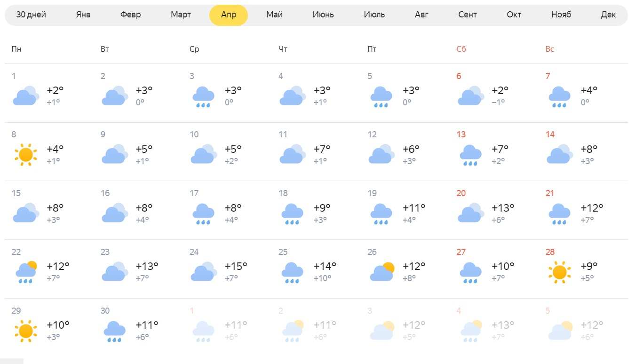Click the +15° temperature on April 24
Screen dimensions: 635x364
tap(236, 266)
